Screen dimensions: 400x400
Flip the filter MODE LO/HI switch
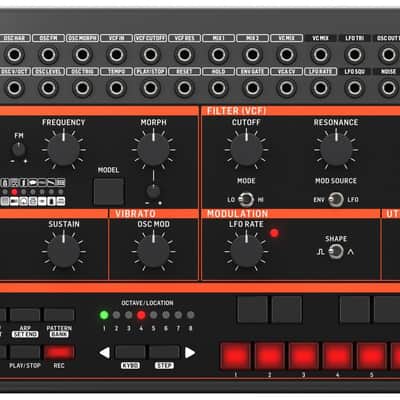[246, 199]
